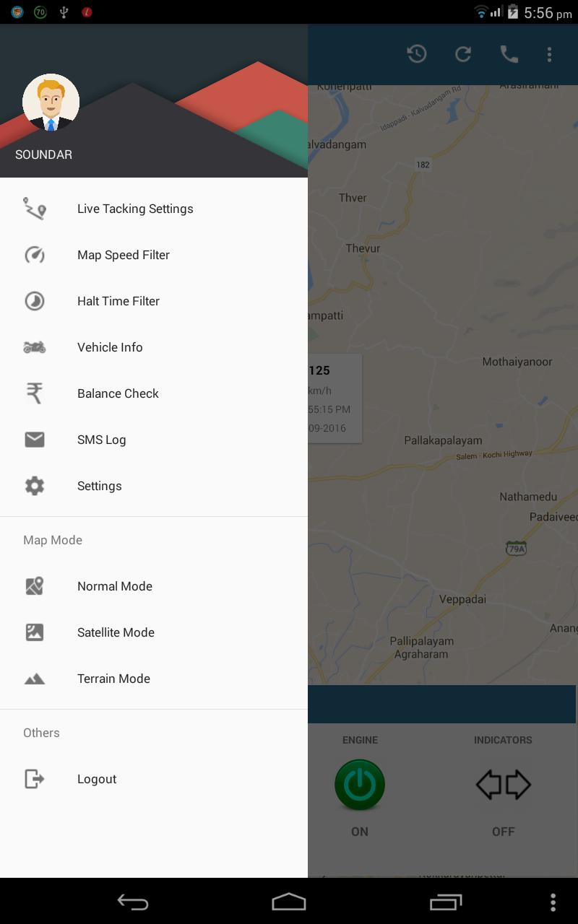Click the history clock icon in the toolbar
The width and height of the screenshot is (578, 924).
point(417,54)
